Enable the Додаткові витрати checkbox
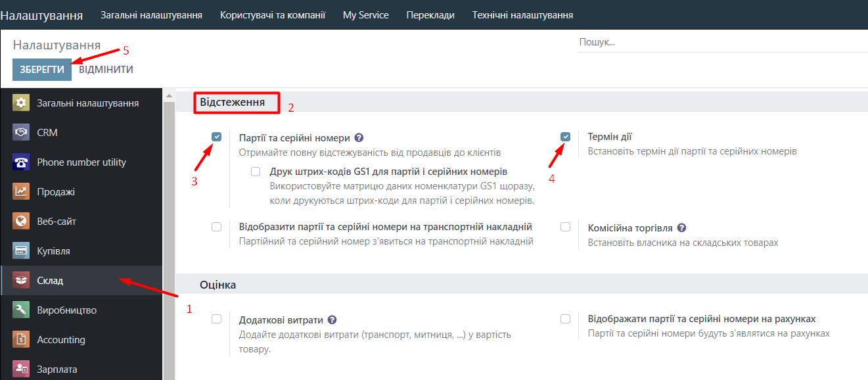This screenshot has height=380, width=868. (x=217, y=319)
